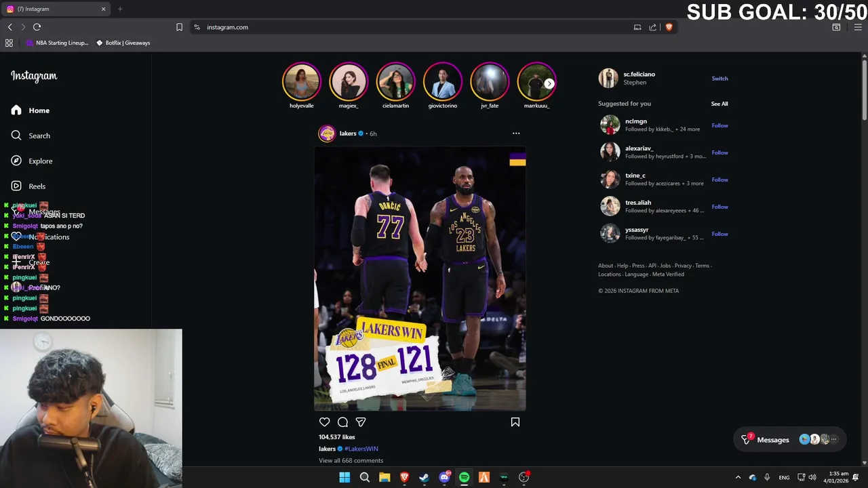The width and height of the screenshot is (868, 488).
Task: Open Spotify from the taskbar
Action: (464, 477)
